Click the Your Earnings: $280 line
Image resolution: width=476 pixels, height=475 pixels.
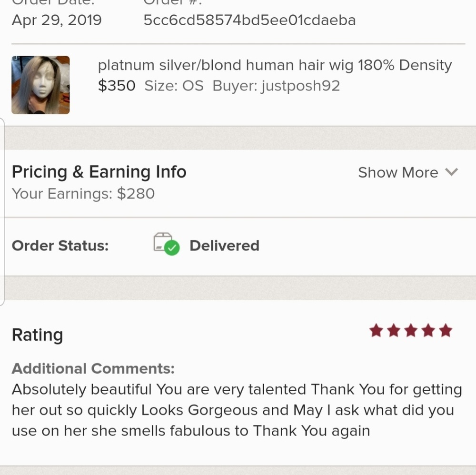tap(83, 194)
